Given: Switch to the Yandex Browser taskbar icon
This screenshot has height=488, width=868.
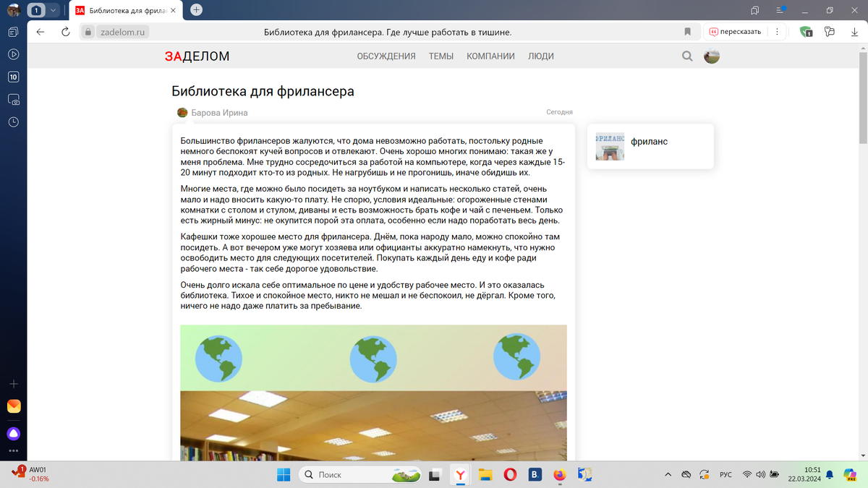Looking at the screenshot, I should point(460,475).
